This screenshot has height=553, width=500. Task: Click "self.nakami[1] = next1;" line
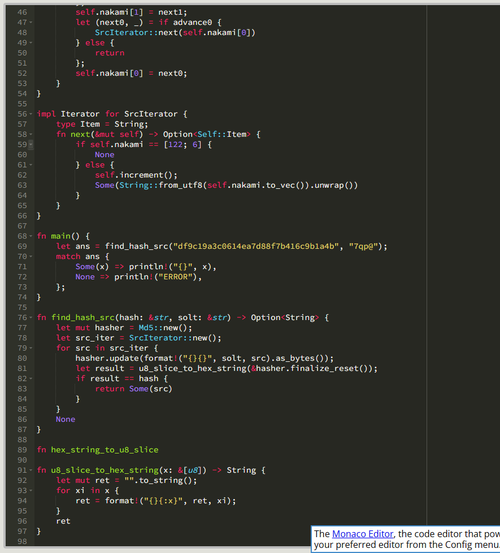pos(131,12)
